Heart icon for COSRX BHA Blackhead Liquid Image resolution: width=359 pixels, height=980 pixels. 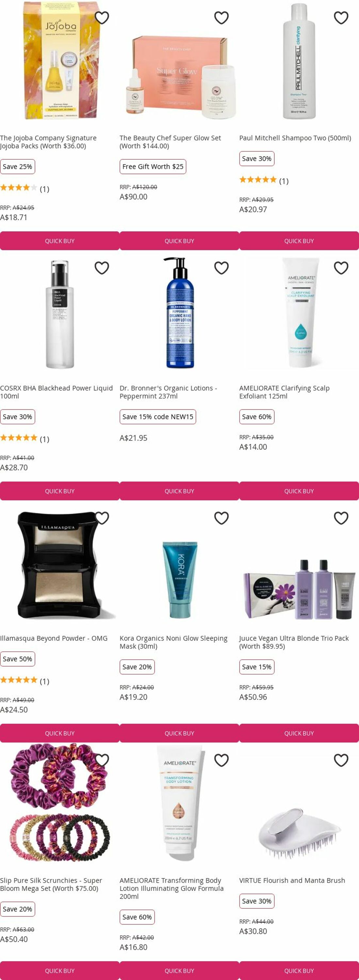point(102,268)
